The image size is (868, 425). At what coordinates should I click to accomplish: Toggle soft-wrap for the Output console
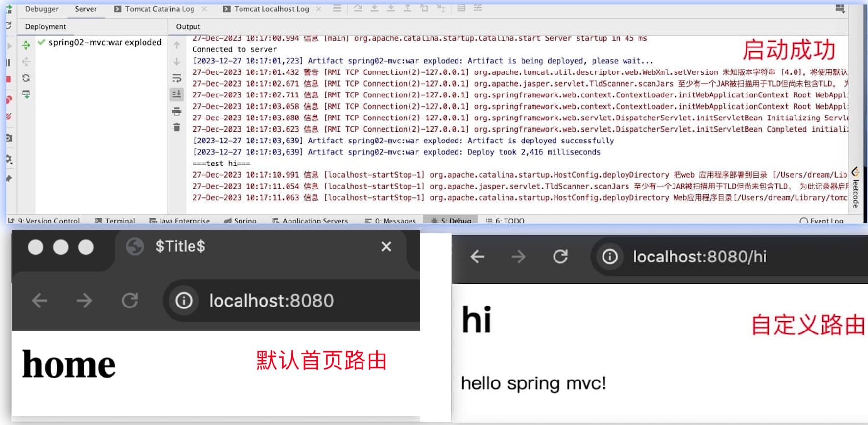177,78
